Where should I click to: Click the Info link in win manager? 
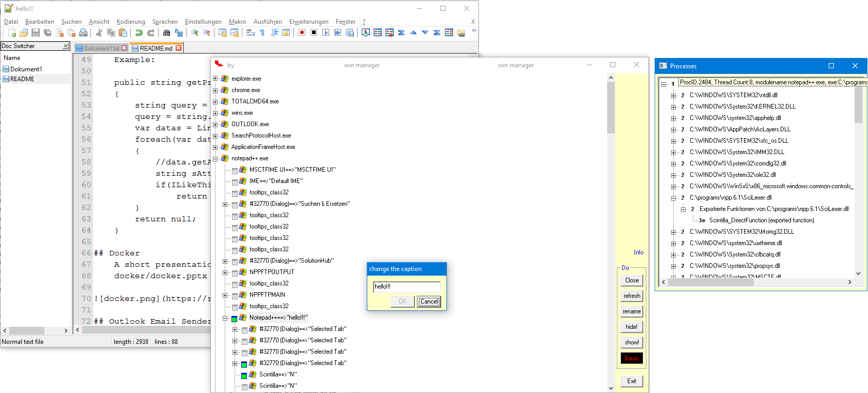(639, 252)
